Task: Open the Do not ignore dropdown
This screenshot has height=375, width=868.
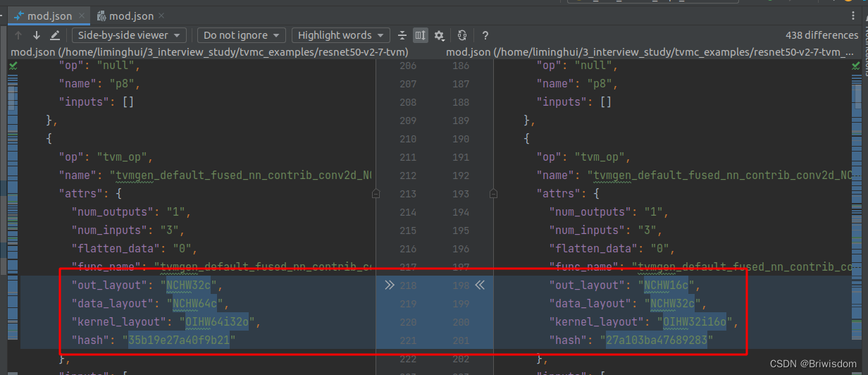Action: click(x=242, y=35)
